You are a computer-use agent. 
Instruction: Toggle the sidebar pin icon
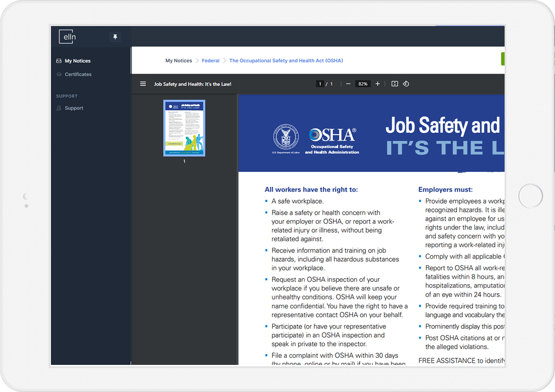pos(115,37)
